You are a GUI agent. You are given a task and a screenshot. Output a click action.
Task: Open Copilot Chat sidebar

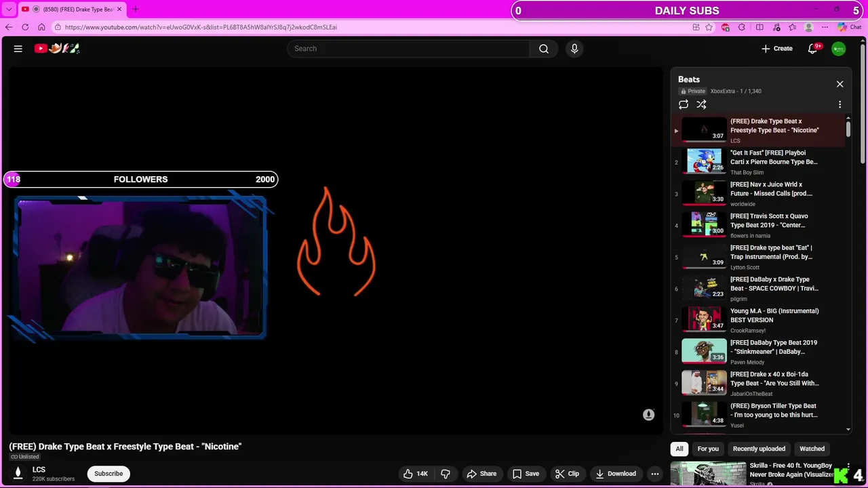[849, 27]
